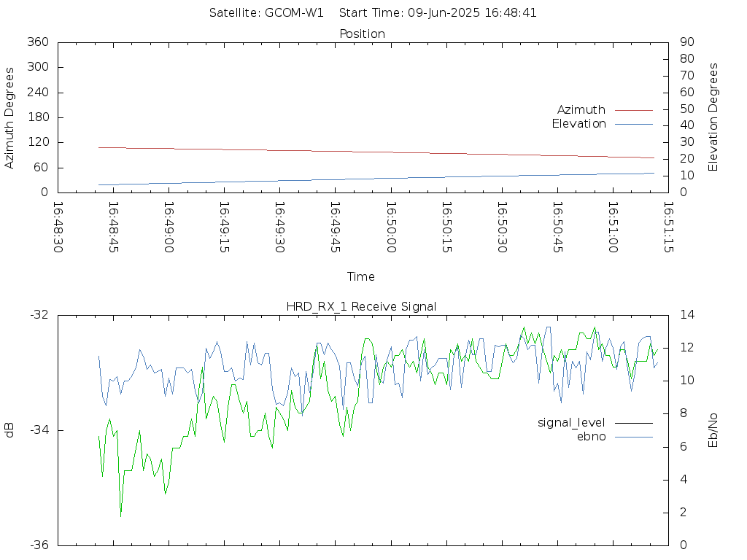
Task: Click the 14 tick on the Eb/No axis
Action: (687, 315)
